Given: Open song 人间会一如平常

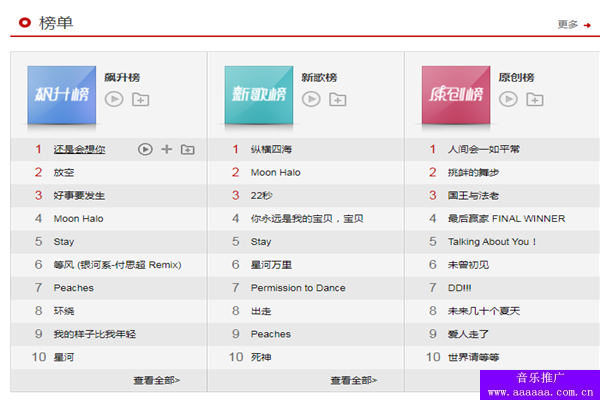Looking at the screenshot, I should [x=484, y=149].
